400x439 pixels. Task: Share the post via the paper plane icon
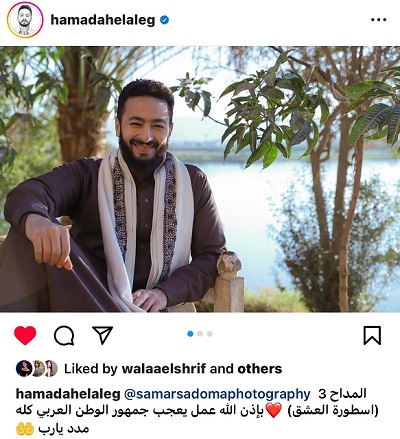102,335
